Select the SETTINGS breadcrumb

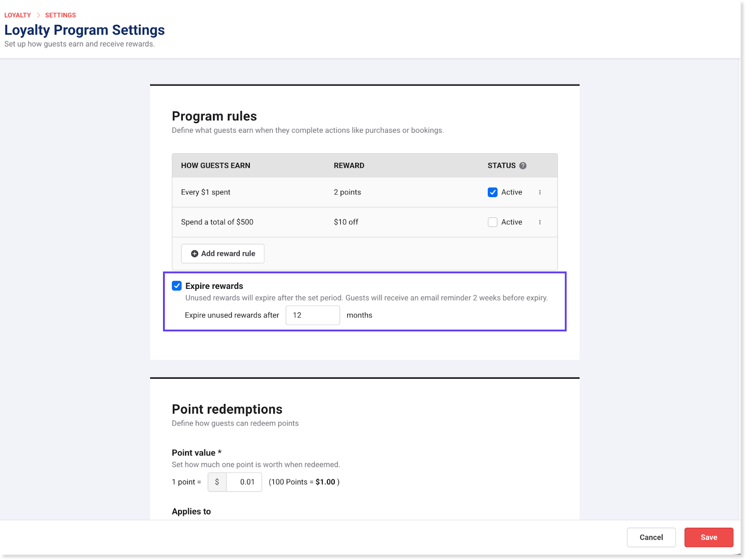click(x=61, y=15)
